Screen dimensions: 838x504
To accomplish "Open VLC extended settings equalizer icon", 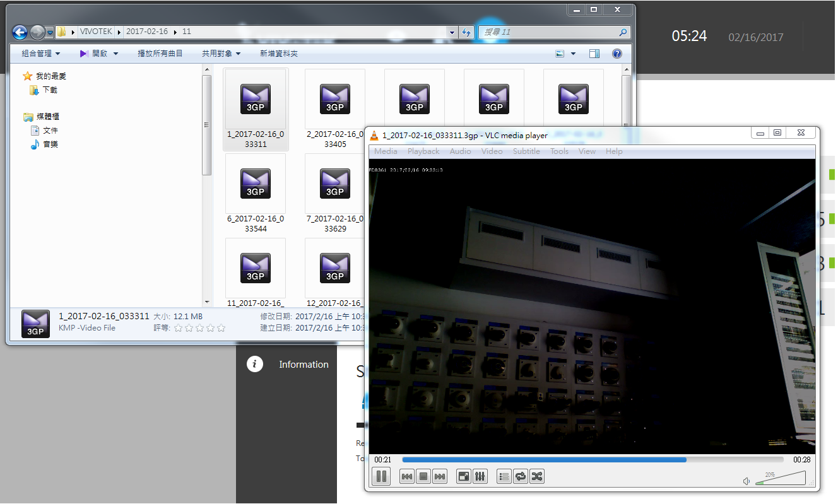I will tap(480, 476).
